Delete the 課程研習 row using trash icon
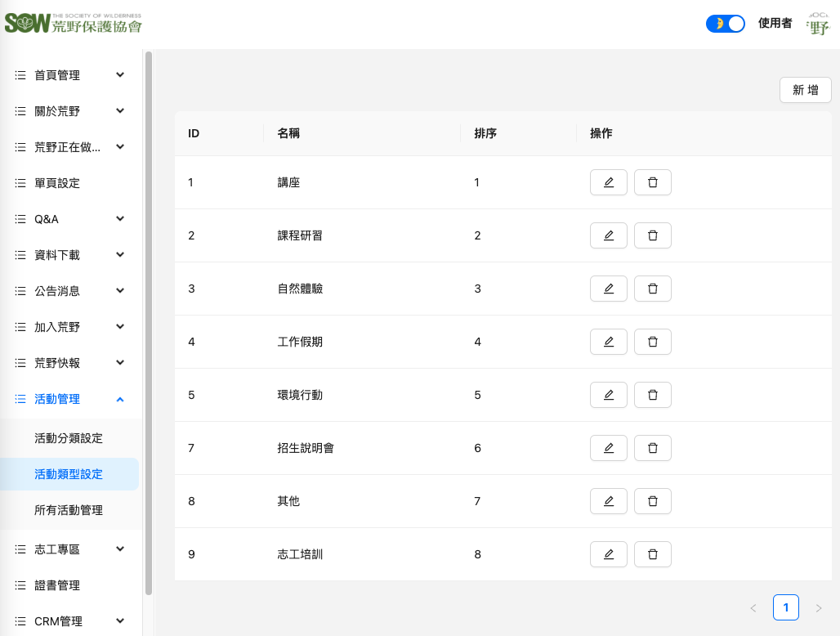 pyautogui.click(x=652, y=235)
